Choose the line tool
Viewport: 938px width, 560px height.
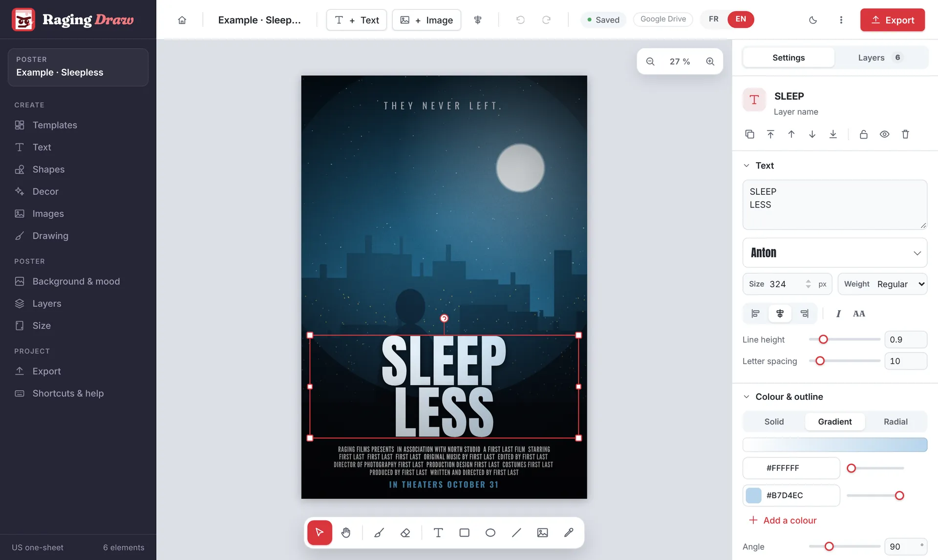(516, 533)
